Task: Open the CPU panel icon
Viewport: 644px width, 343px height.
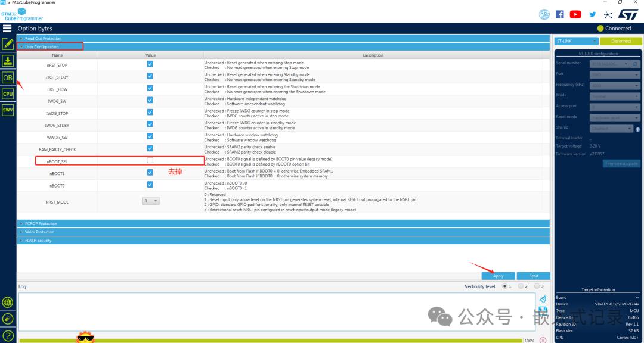Action: pos(8,94)
